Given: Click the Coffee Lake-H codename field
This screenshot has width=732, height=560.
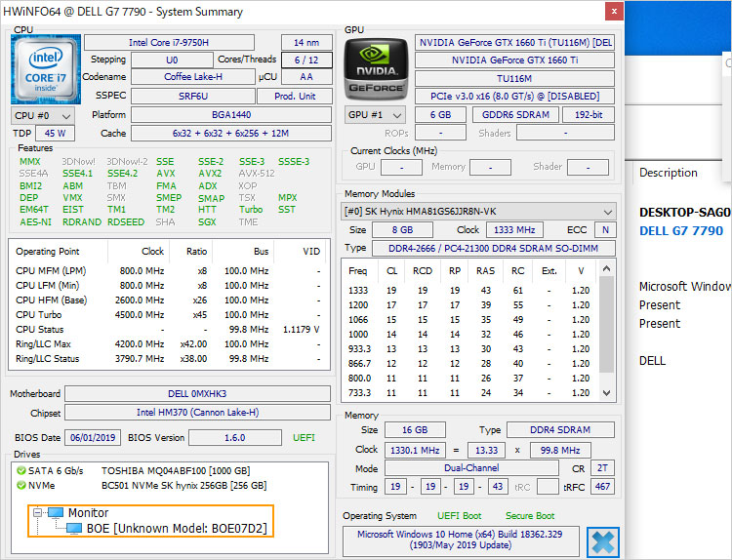Looking at the screenshot, I should click(x=193, y=77).
